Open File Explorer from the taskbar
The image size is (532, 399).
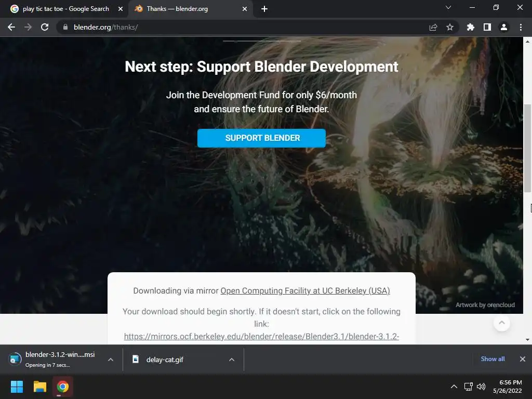point(39,387)
